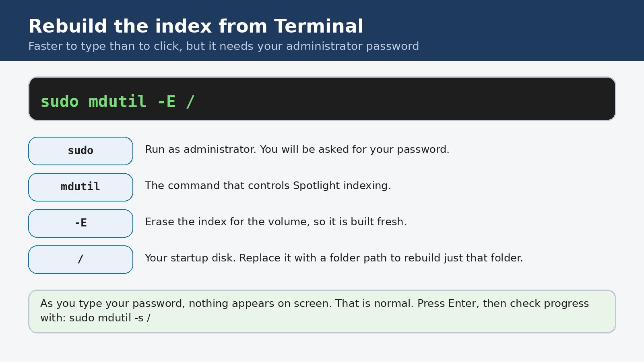Screen dimensions: 644x362
Task: Click the "-E" flag chip
Action: pyautogui.click(x=80, y=223)
